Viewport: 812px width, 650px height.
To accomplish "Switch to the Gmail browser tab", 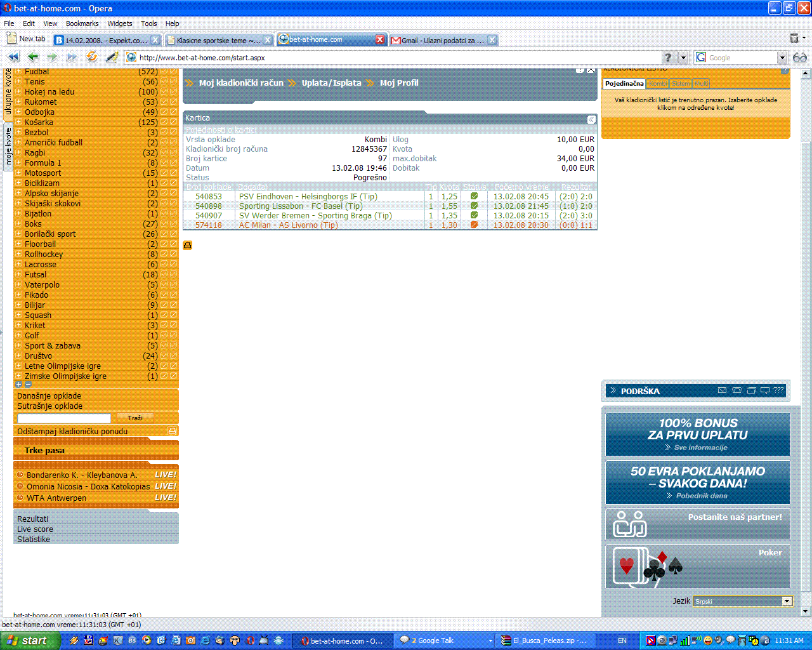I will (x=443, y=40).
